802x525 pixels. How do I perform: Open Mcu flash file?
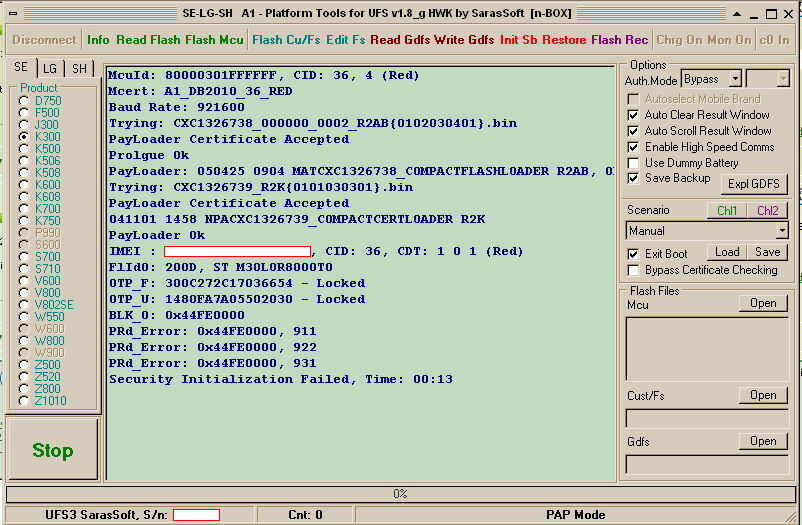pyautogui.click(x=763, y=303)
